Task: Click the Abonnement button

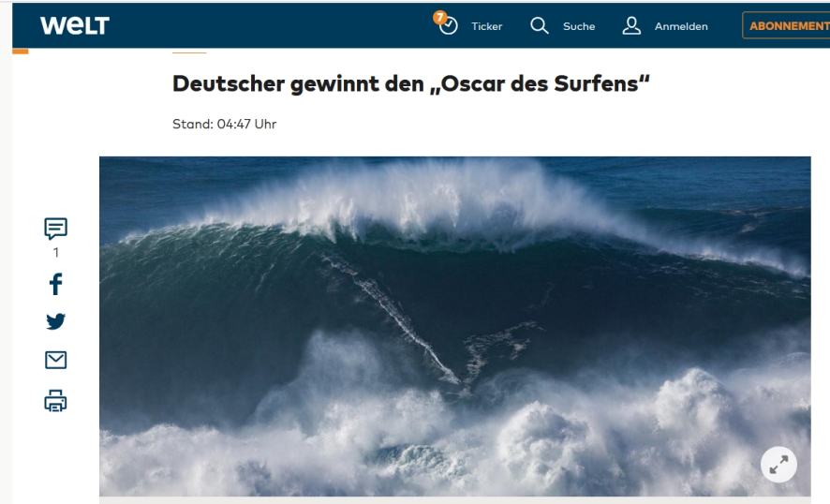Action: point(786,25)
